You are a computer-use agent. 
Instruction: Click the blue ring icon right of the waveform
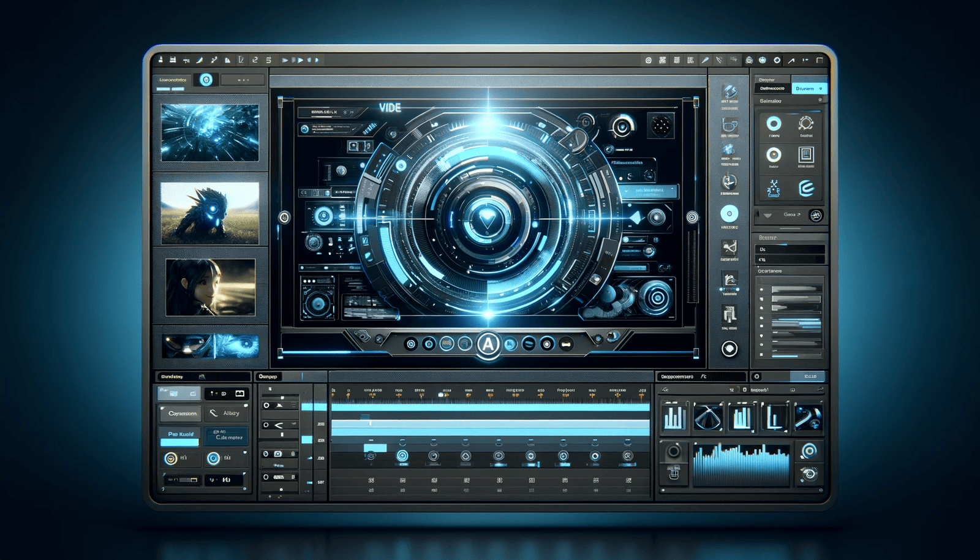tap(809, 451)
